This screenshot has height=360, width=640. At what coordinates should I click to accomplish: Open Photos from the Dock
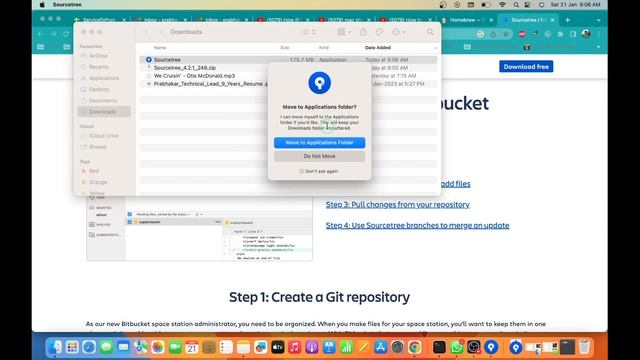158,347
